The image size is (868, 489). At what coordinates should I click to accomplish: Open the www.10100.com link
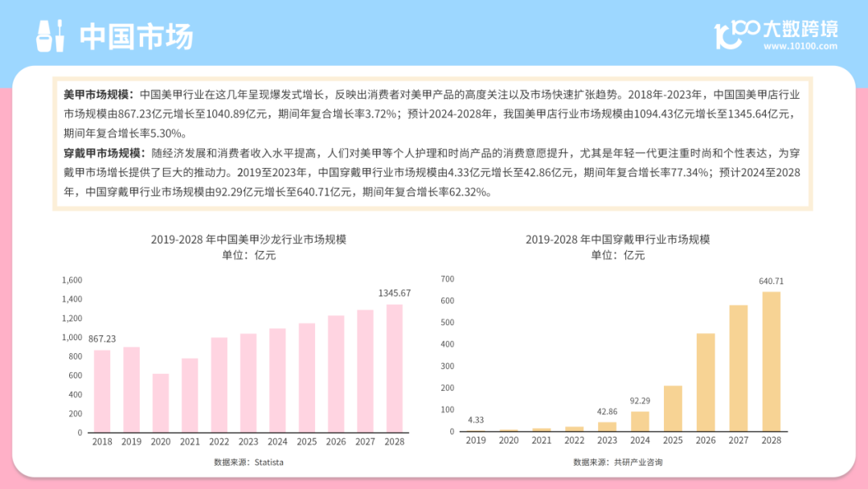(800, 46)
